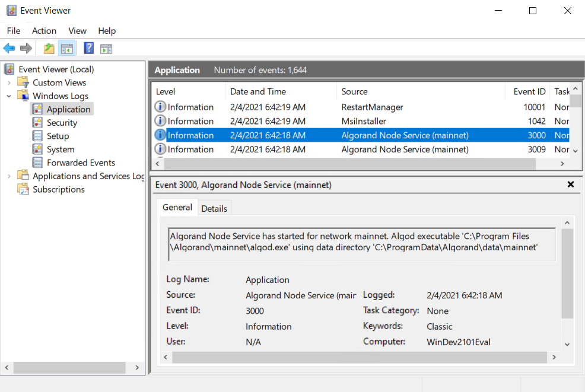Click the tree pane horizontal scroll left arrow
Screen dimensions: 585x392
click(7, 367)
